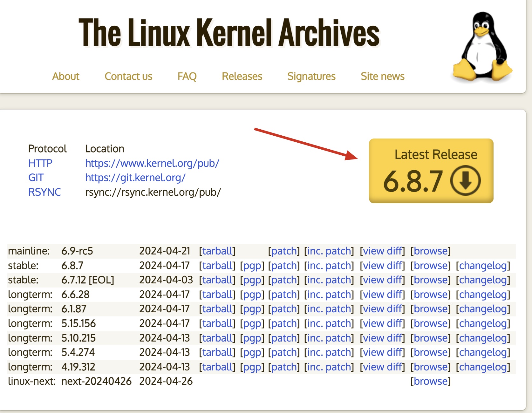This screenshot has height=413, width=532.
Task: Go to the FAQ page
Action: (x=187, y=76)
